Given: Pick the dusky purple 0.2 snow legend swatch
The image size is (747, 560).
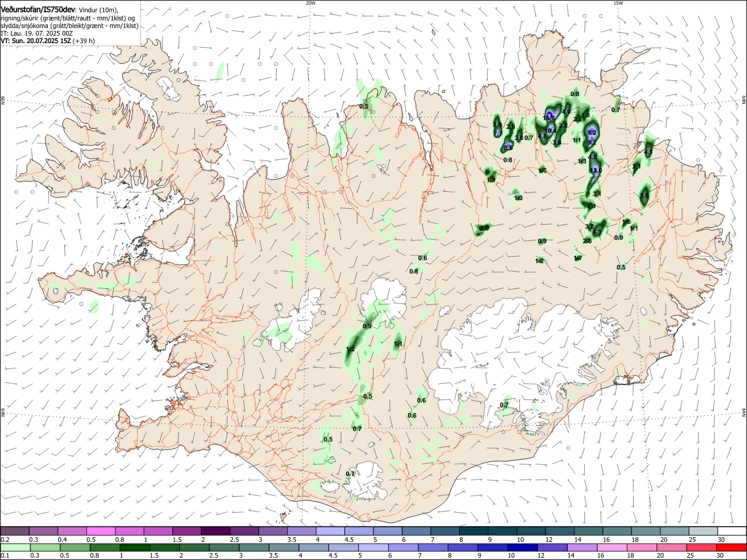Looking at the screenshot, I should 15,531.
